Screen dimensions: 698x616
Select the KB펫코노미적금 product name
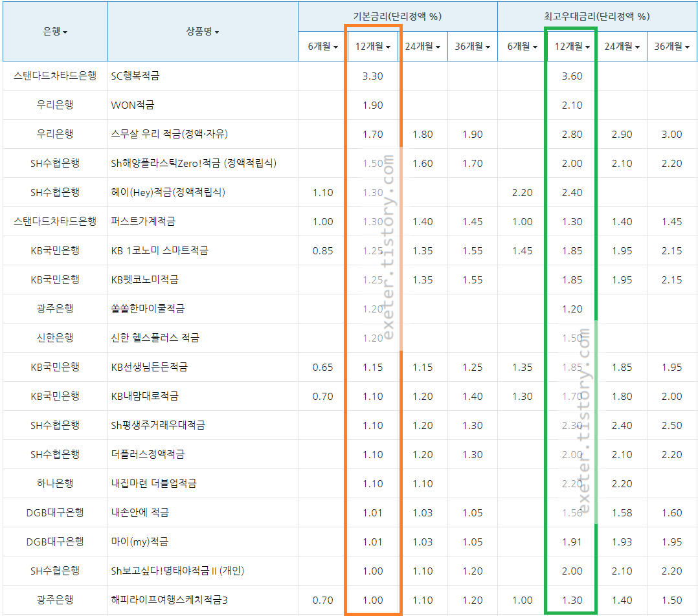[x=144, y=280]
